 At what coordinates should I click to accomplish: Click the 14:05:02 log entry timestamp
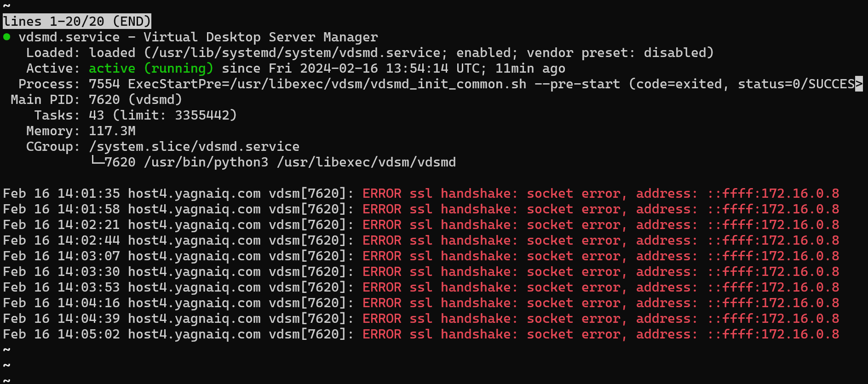(x=88, y=334)
